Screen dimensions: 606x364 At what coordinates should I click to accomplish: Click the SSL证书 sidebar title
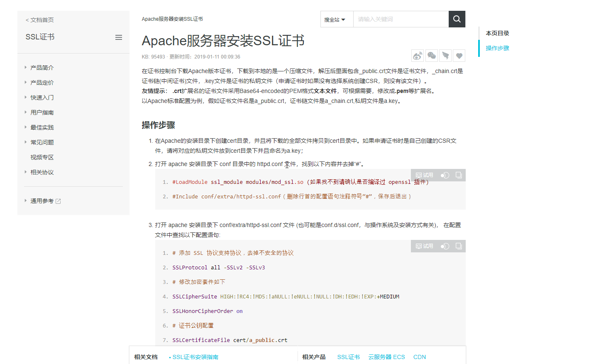[40, 37]
